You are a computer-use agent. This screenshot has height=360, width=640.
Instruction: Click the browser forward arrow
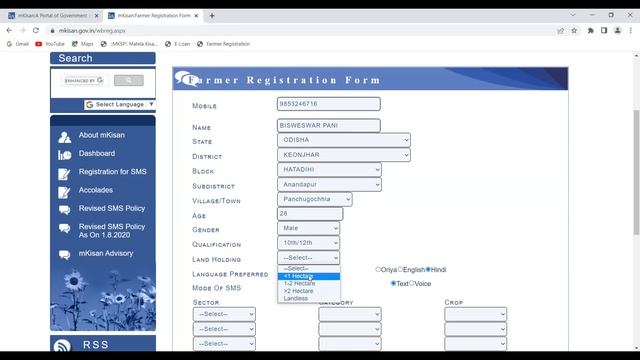point(22,31)
